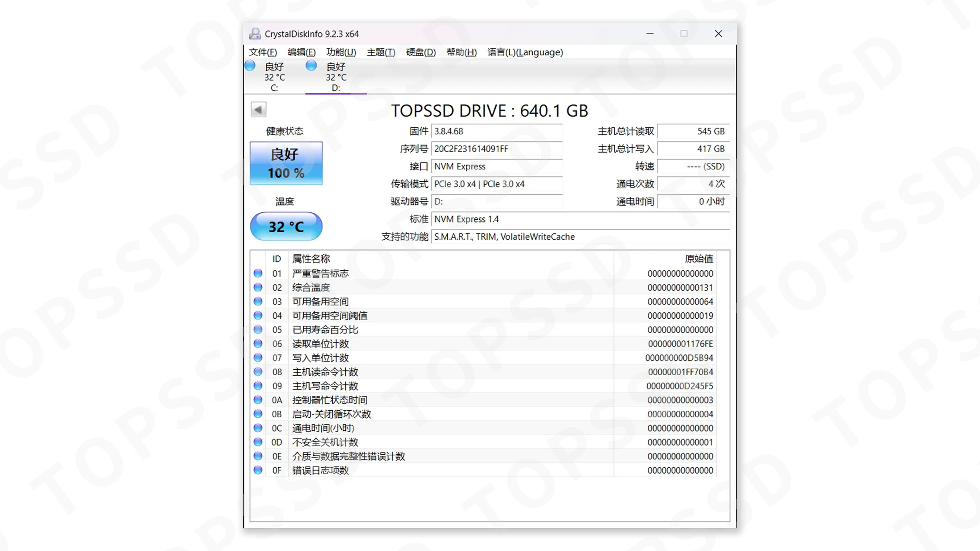Click raw value 00000000000064
Viewport: 980px width, 551px height.
680,302
